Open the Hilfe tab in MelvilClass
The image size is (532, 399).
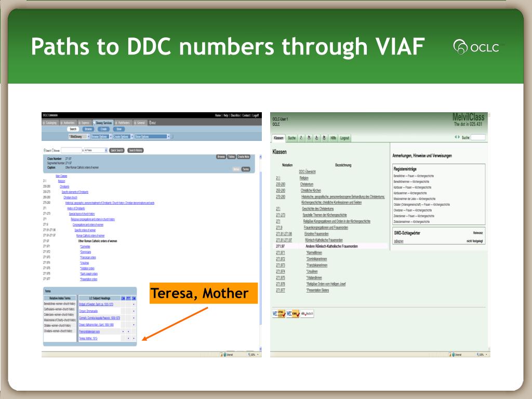pos(333,138)
